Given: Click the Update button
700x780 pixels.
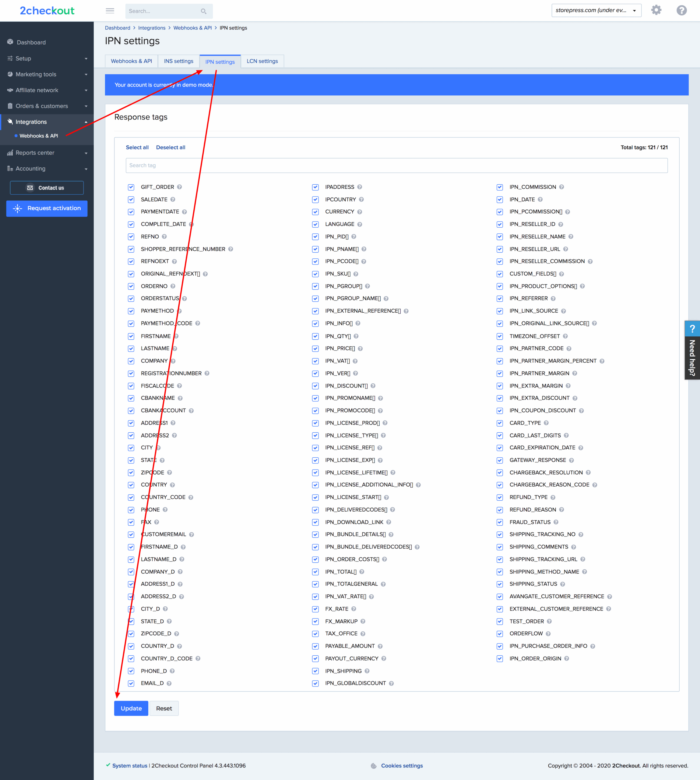Looking at the screenshot, I should (131, 708).
